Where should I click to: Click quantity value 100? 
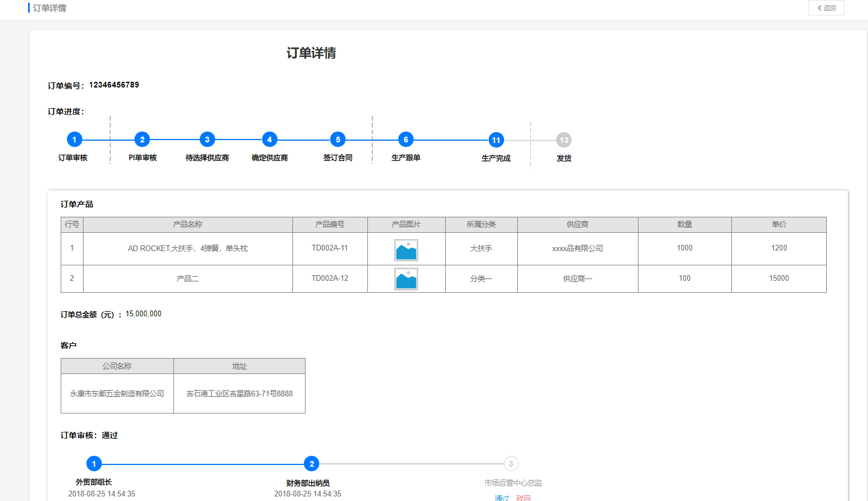tap(685, 279)
